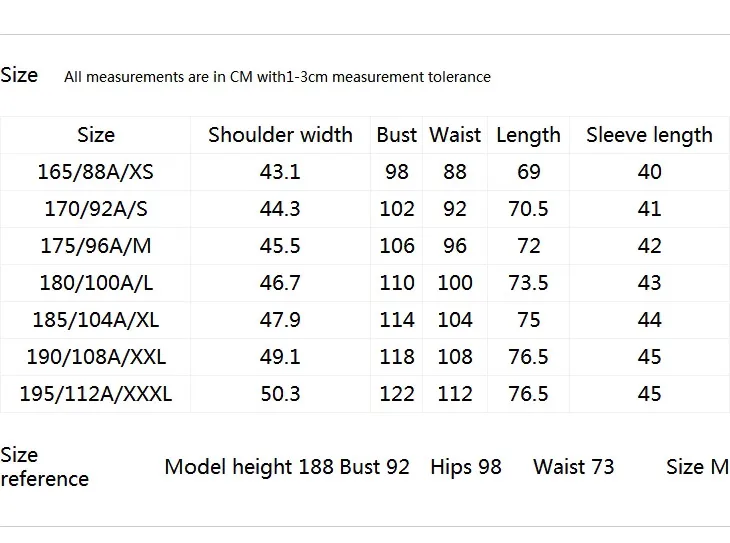This screenshot has width=730, height=543.
Task: Select shoulder width value 50.3
Action: click(x=280, y=394)
